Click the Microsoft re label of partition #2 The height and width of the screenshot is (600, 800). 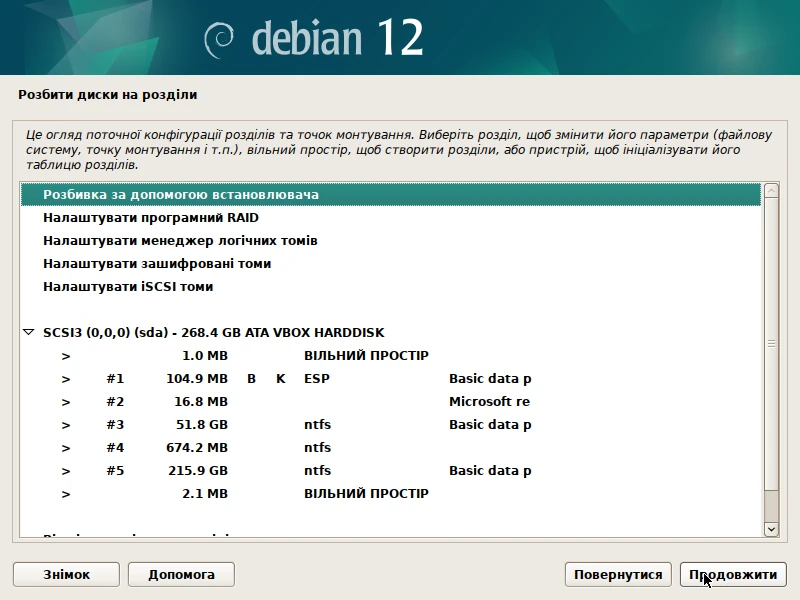(x=489, y=402)
